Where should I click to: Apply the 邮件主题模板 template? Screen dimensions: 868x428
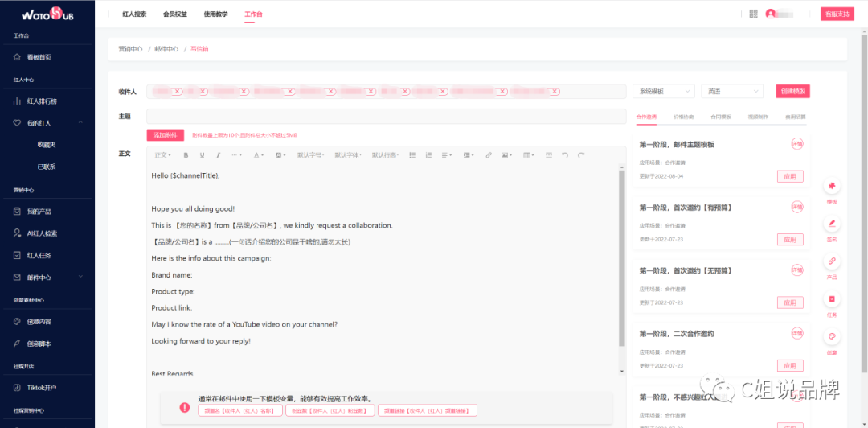pyautogui.click(x=790, y=176)
